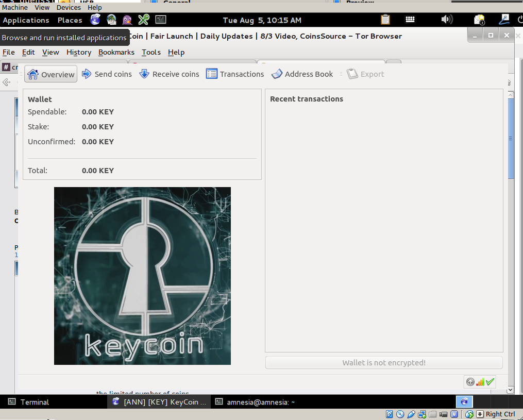Screen dimensions: 523x420
Task: Open the Tor Browser Edit menu
Action: (28, 53)
